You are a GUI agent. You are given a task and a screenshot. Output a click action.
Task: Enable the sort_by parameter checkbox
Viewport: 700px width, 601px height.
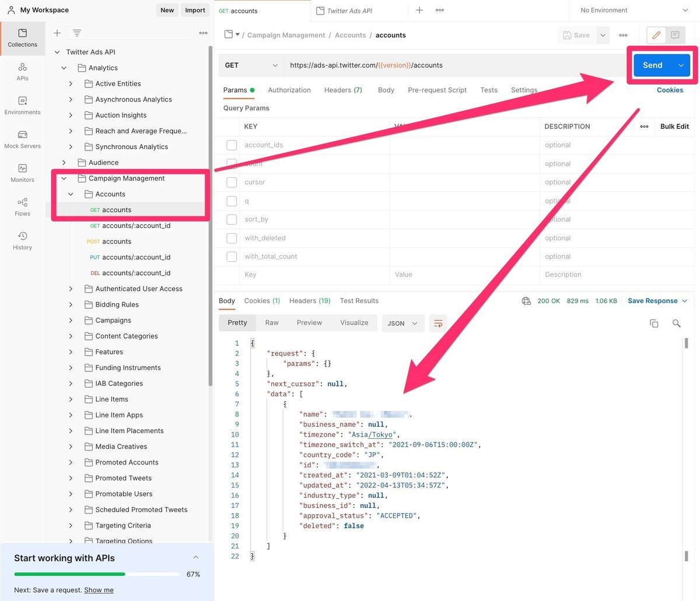[x=232, y=220]
